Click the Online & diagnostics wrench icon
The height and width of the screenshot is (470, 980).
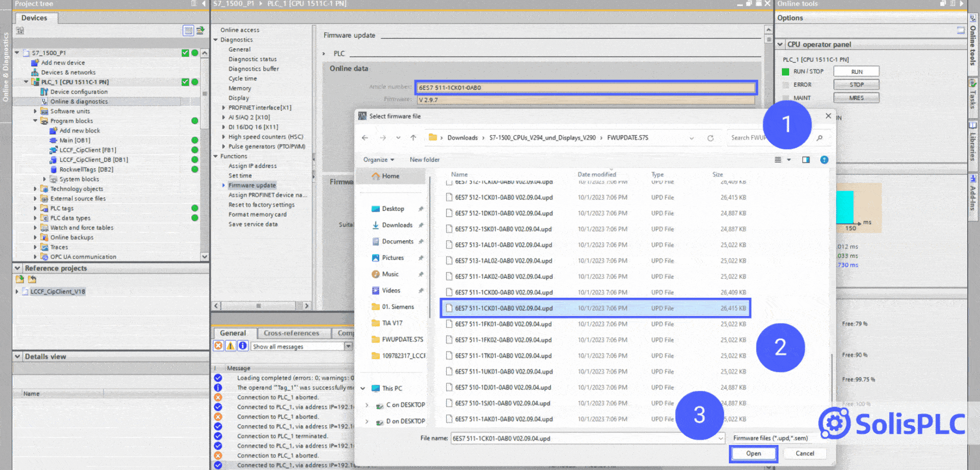tap(45, 101)
